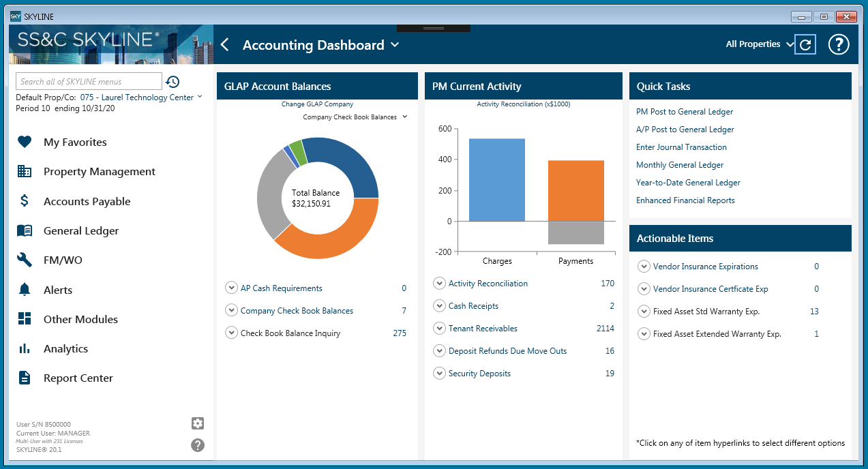Click the SKYLINE menus search field
The height and width of the screenshot is (469, 868).
89,80
